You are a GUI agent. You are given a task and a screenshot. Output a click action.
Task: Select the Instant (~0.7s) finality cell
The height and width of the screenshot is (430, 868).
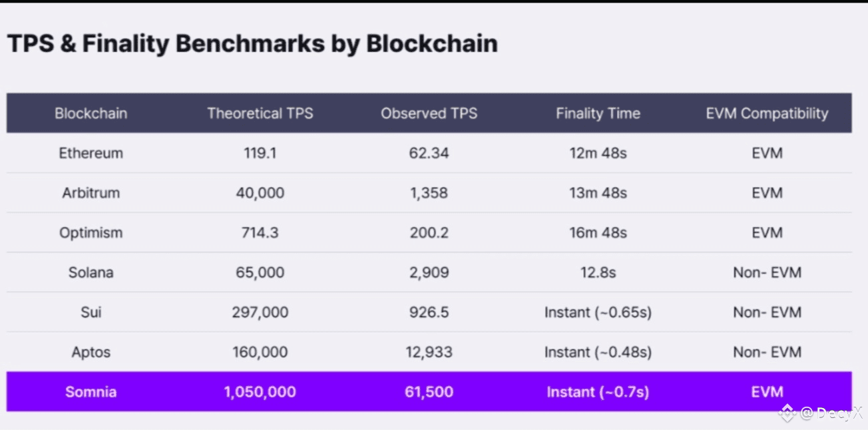click(x=598, y=392)
